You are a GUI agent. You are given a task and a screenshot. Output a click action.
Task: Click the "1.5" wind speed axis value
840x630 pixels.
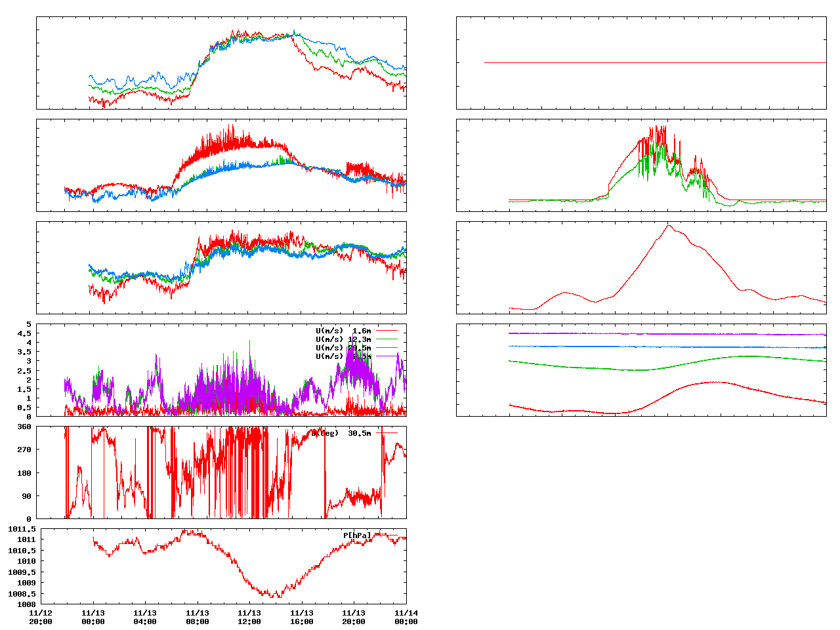(24, 389)
